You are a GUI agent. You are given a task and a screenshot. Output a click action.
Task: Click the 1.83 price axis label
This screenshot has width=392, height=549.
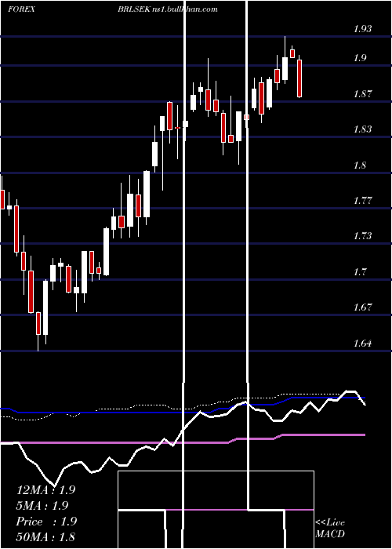coord(362,129)
